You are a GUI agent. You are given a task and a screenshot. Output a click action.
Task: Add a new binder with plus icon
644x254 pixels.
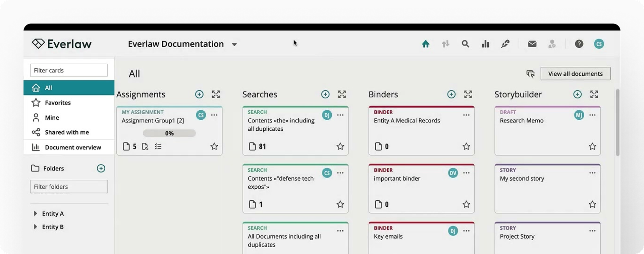tap(451, 94)
